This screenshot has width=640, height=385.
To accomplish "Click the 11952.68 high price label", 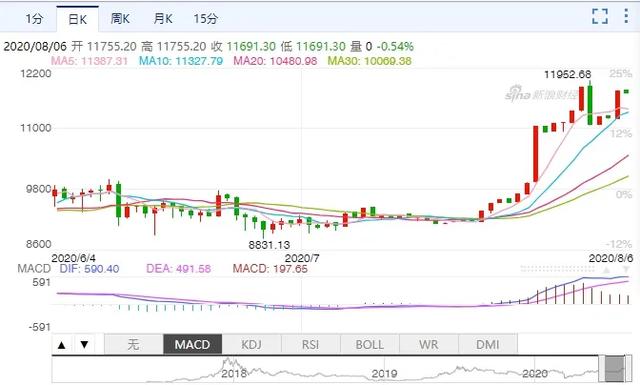I will click(567, 74).
